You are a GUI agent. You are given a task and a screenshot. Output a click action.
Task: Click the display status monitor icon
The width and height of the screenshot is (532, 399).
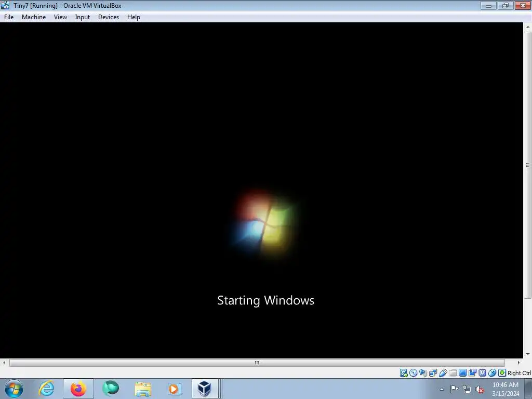point(462,373)
